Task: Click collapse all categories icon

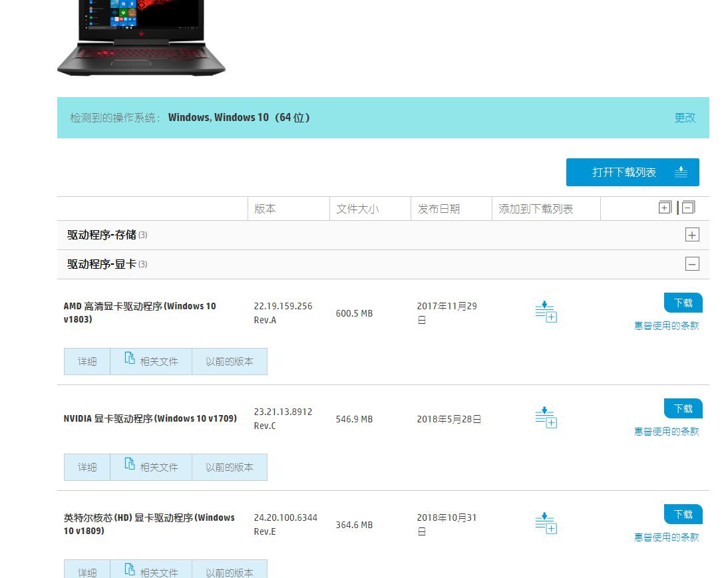Action: coord(689,208)
